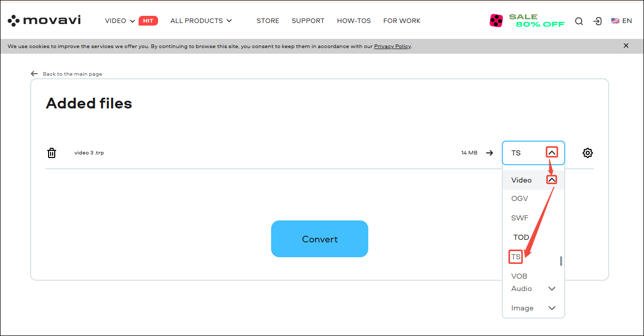Collapse the Video formats group chevron

[x=551, y=180]
